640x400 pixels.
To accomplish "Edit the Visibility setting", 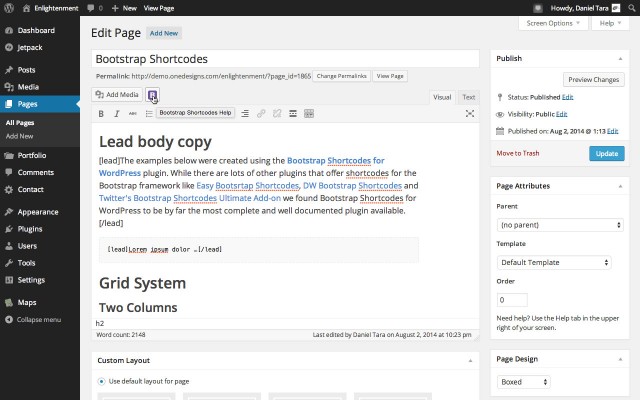I will (561, 114).
